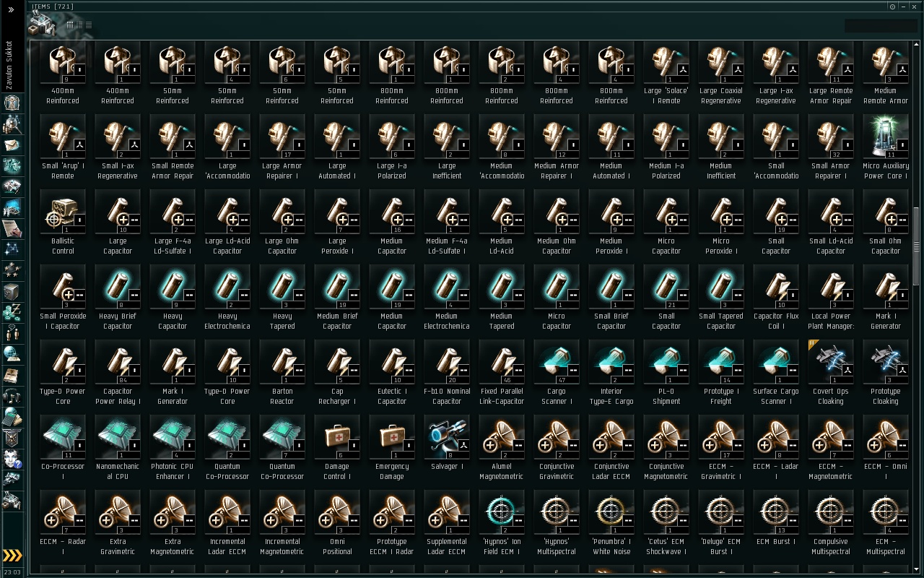This screenshot has height=578, width=924.
Task: Select the Fixed Parallel Link-Capacitor item
Action: click(x=502, y=374)
